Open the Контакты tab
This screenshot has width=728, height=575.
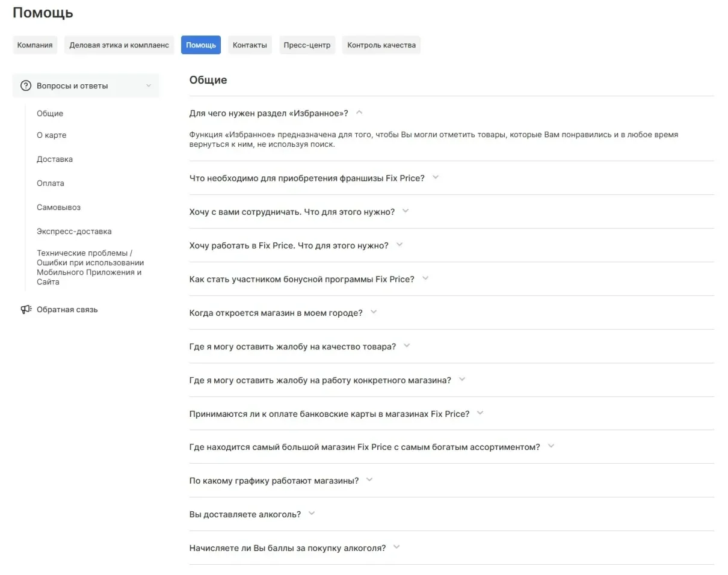pos(250,45)
